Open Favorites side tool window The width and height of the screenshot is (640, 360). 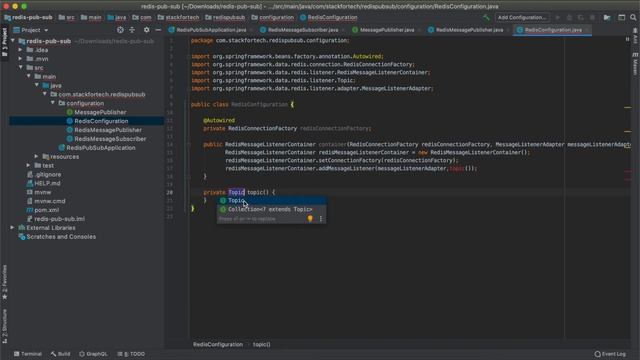click(x=4, y=282)
